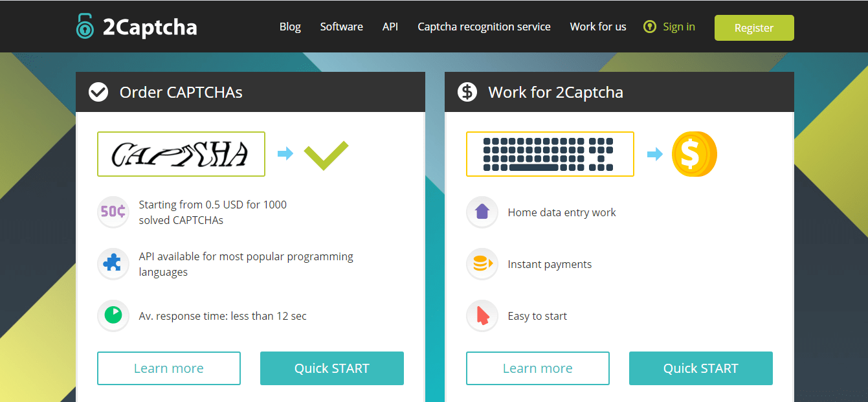Open the Software menu item

[x=341, y=27]
